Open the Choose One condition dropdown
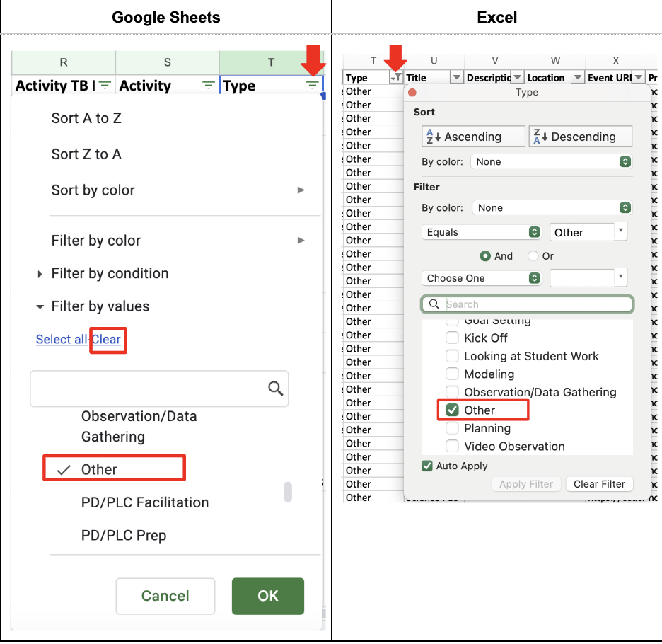This screenshot has width=662, height=644. click(x=482, y=278)
